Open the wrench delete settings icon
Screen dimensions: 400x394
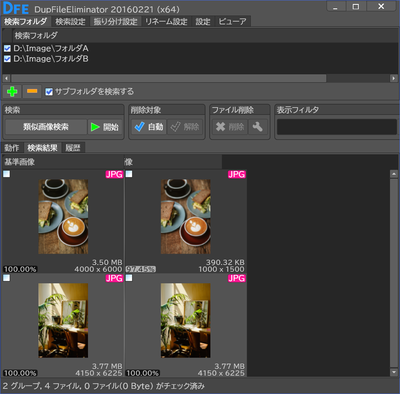click(x=258, y=127)
